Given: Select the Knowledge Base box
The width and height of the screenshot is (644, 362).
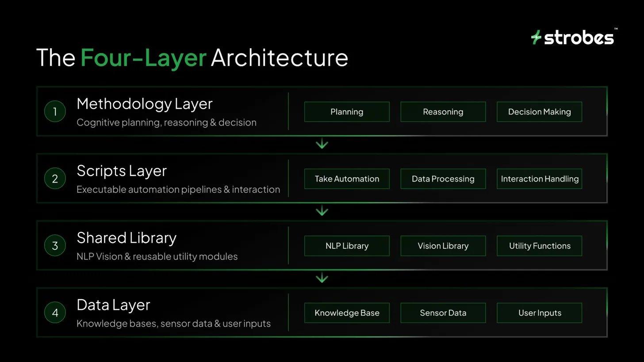Looking at the screenshot, I should pos(347,313).
